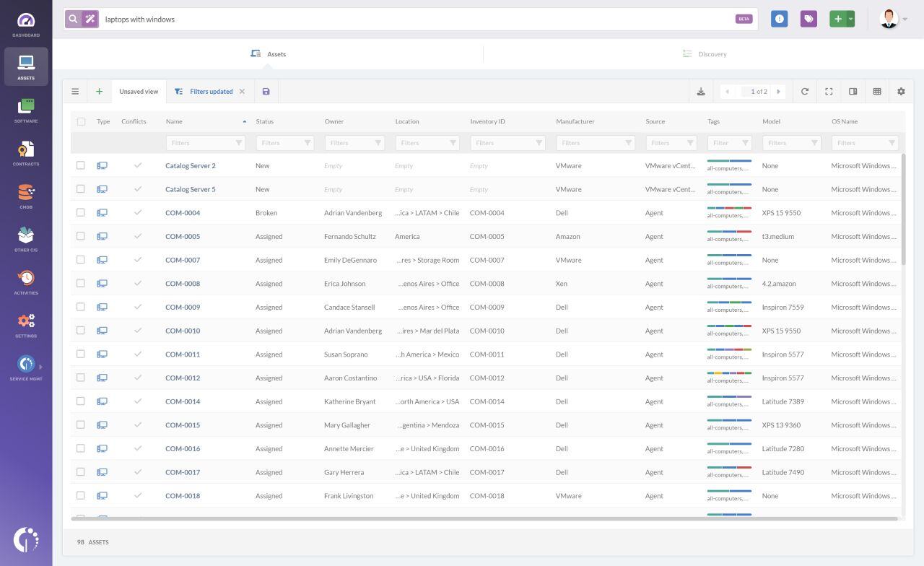Download the assets list
Viewport: 924px width, 566px height.
point(700,92)
